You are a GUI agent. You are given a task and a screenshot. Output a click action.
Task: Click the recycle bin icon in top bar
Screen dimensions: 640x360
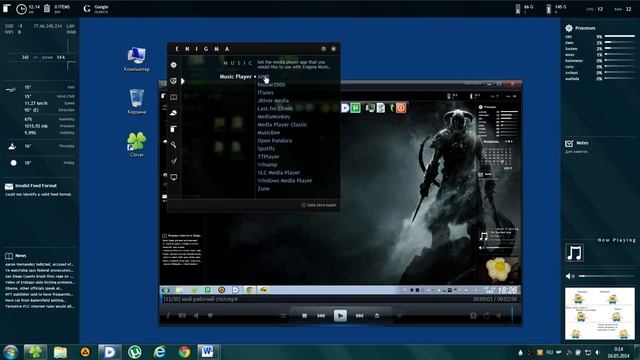[47, 8]
